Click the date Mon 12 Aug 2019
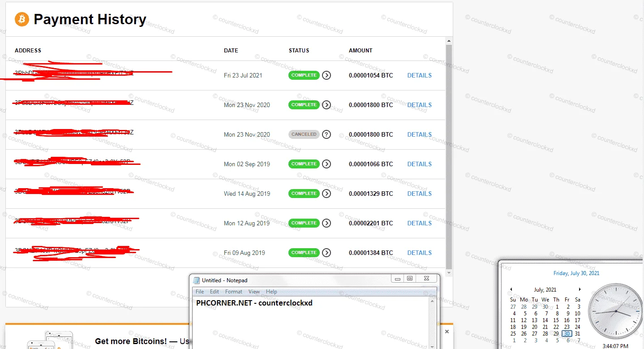This screenshot has width=644, height=349. pyautogui.click(x=247, y=223)
